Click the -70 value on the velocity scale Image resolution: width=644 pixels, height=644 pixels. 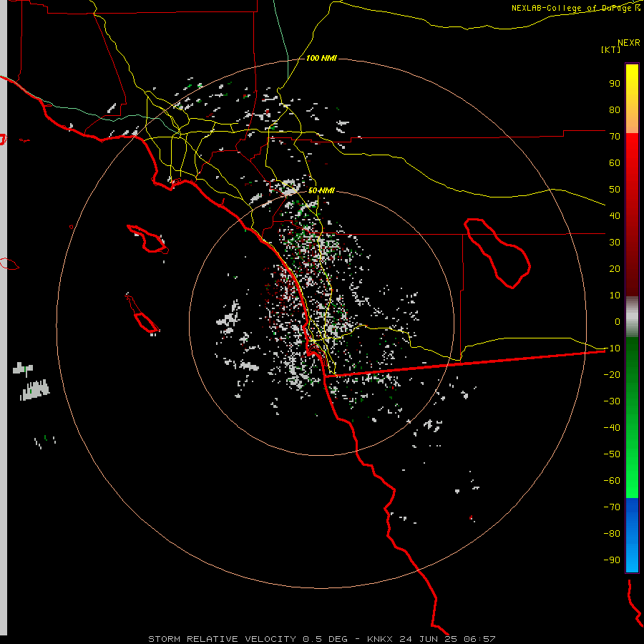click(x=612, y=507)
